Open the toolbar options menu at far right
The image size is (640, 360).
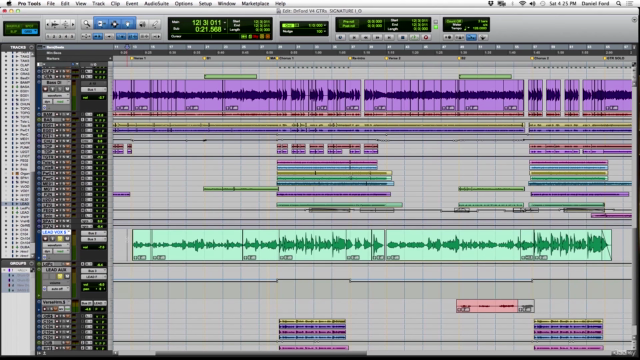tap(634, 19)
